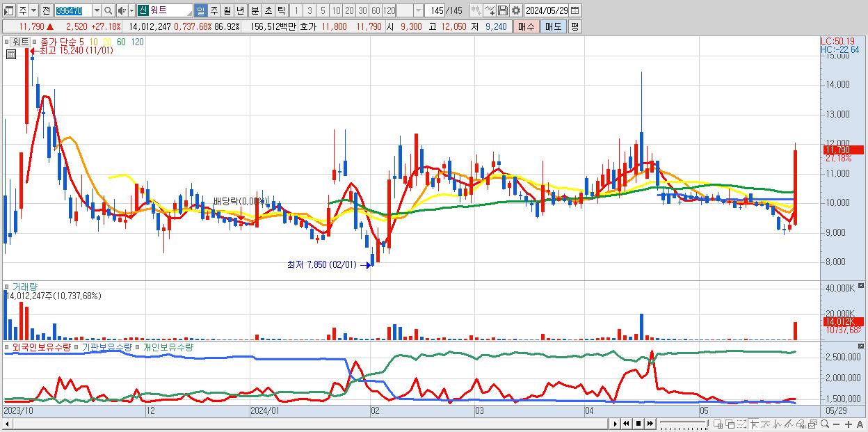Click the 매도 sell button

coord(553,26)
